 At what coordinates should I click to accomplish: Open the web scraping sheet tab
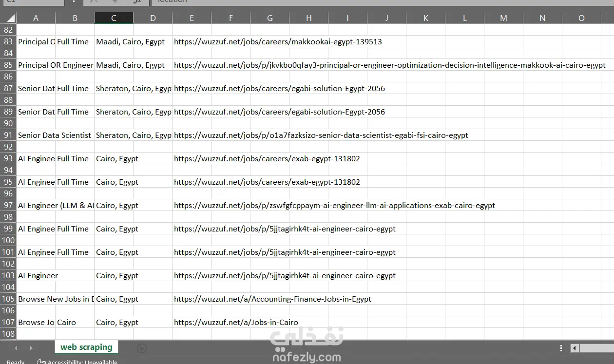click(x=86, y=347)
